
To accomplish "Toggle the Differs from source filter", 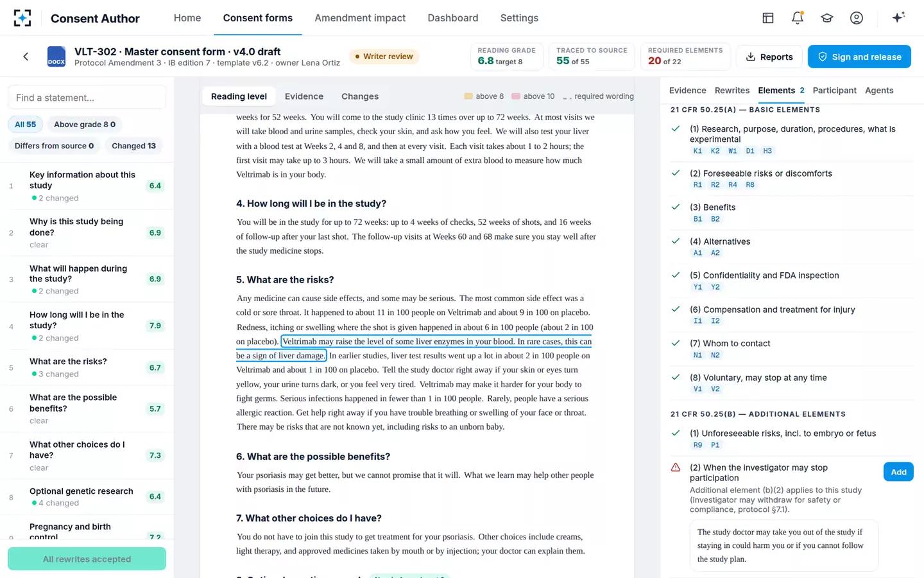I will [x=54, y=146].
